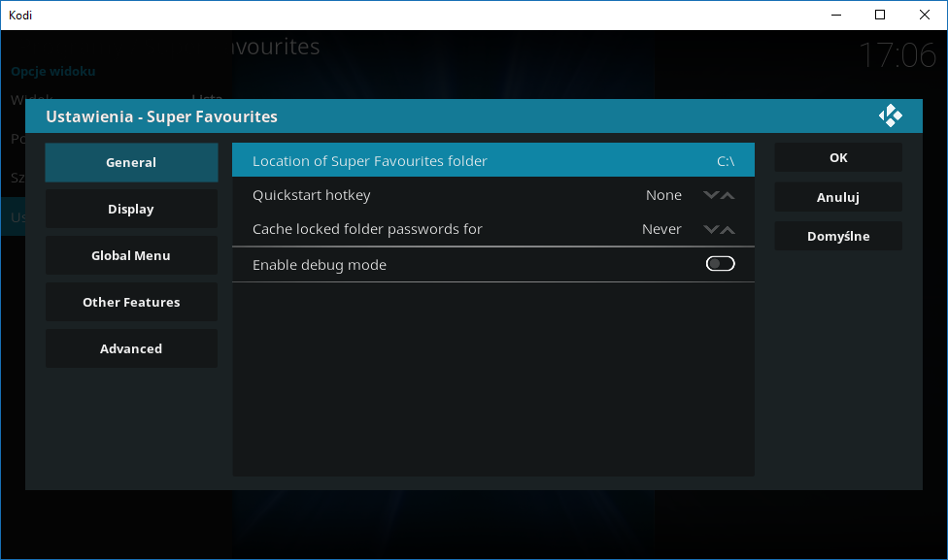Open the Display settings tab
Image resolution: width=948 pixels, height=560 pixels.
tap(131, 209)
